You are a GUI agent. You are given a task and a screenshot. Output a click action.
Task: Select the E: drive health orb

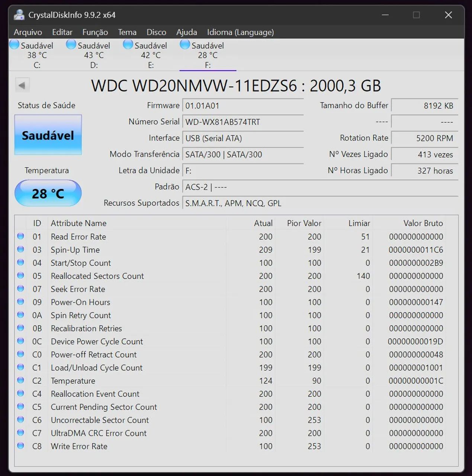tap(128, 45)
